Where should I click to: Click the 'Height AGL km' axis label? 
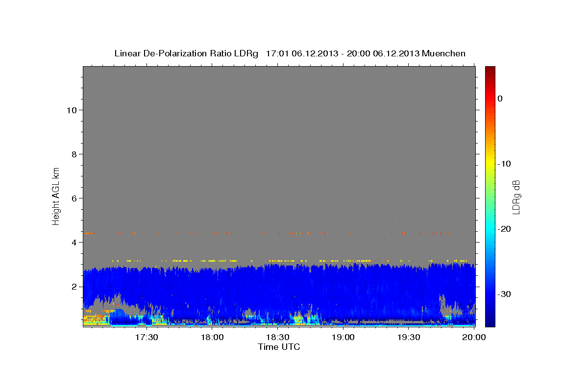click(x=56, y=196)
